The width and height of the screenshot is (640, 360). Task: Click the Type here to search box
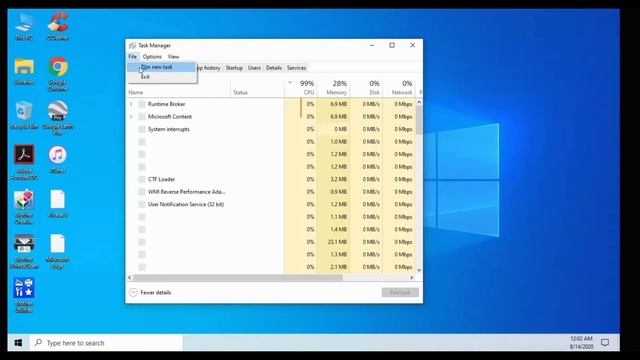point(106,343)
